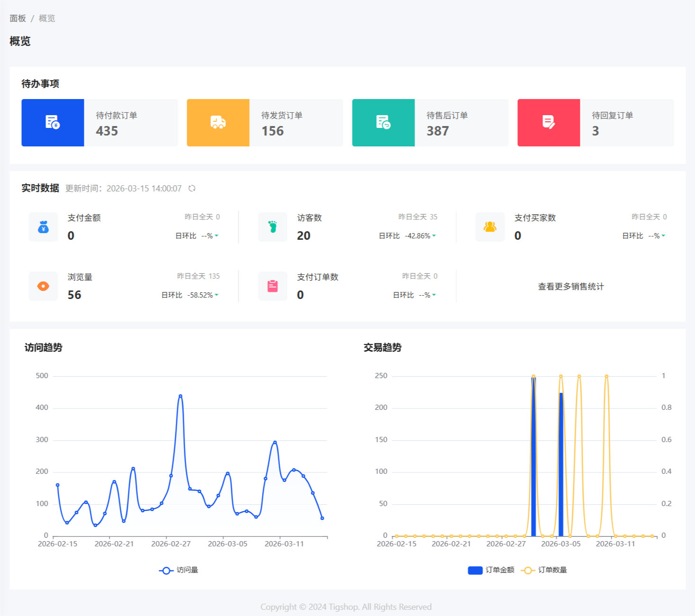Screen dimensions: 695x616
Task: Click the teal after-sale orders icon
Action: click(383, 122)
